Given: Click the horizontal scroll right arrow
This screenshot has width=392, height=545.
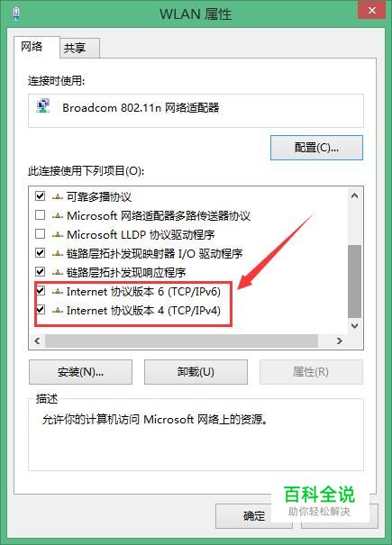Looking at the screenshot, I should [339, 341].
